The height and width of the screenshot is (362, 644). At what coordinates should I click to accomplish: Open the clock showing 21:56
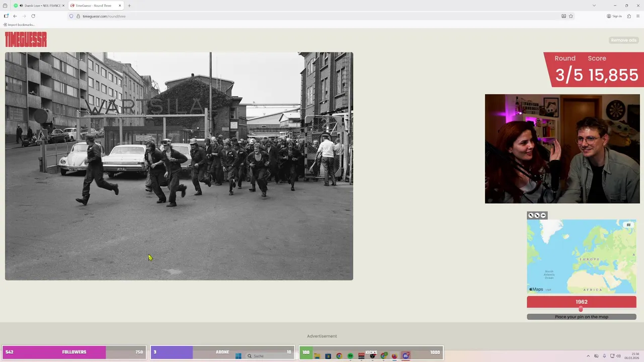point(631,356)
